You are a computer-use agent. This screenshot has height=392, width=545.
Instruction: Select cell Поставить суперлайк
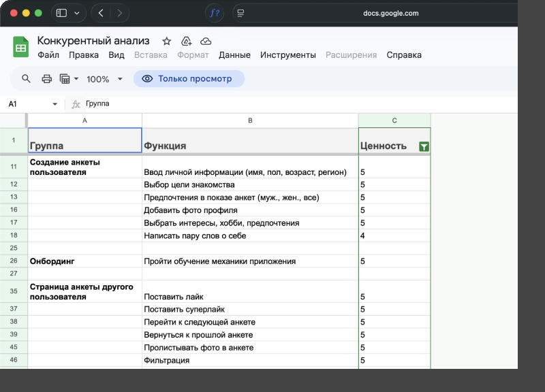[x=250, y=310]
